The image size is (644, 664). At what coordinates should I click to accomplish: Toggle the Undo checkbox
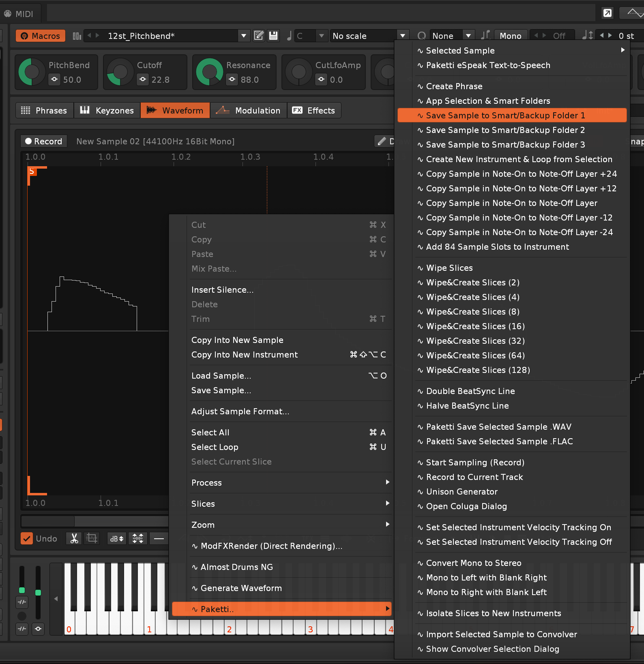[27, 538]
